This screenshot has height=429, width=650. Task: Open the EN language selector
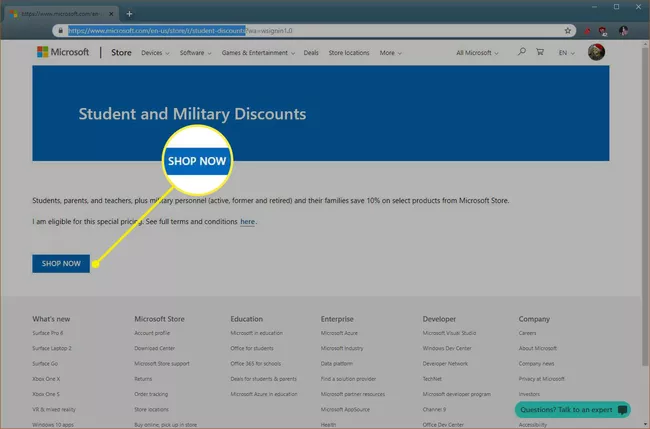[567, 52]
